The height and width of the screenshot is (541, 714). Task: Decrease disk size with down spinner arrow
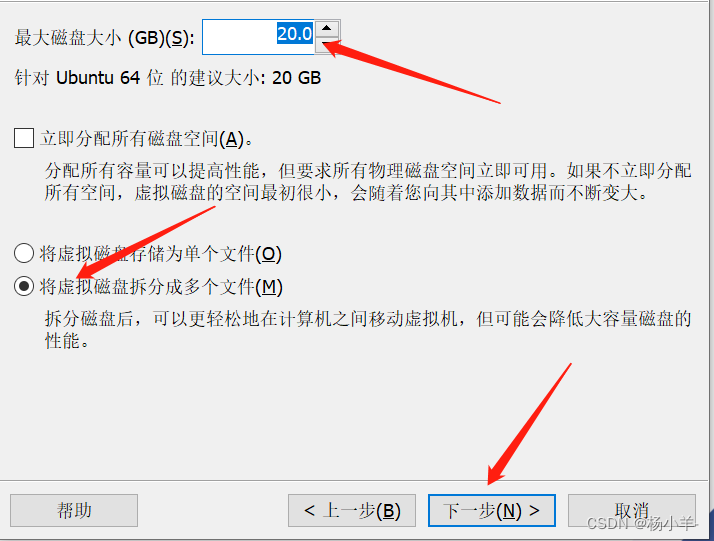click(326, 46)
